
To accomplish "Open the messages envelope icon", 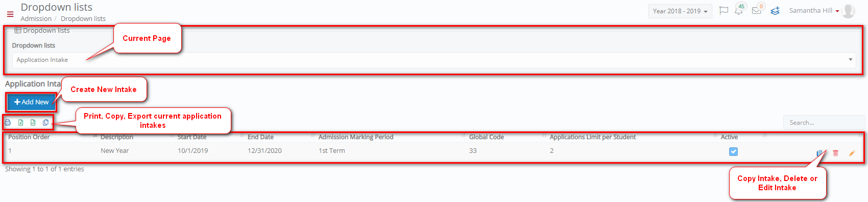I will tap(757, 11).
